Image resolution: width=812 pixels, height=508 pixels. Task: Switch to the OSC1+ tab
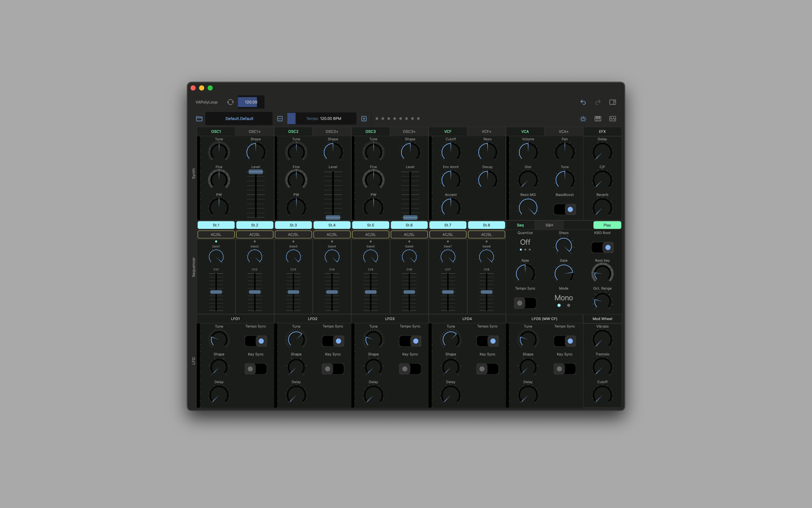[x=255, y=132]
